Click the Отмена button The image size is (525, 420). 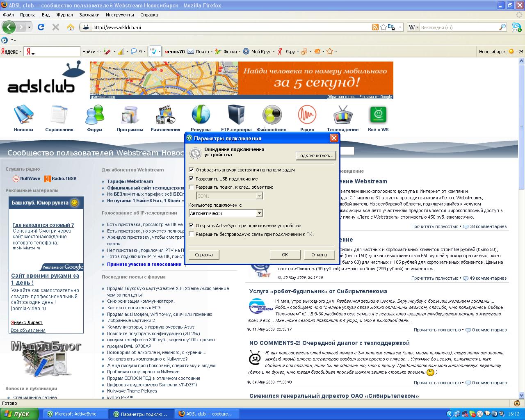pyautogui.click(x=319, y=255)
